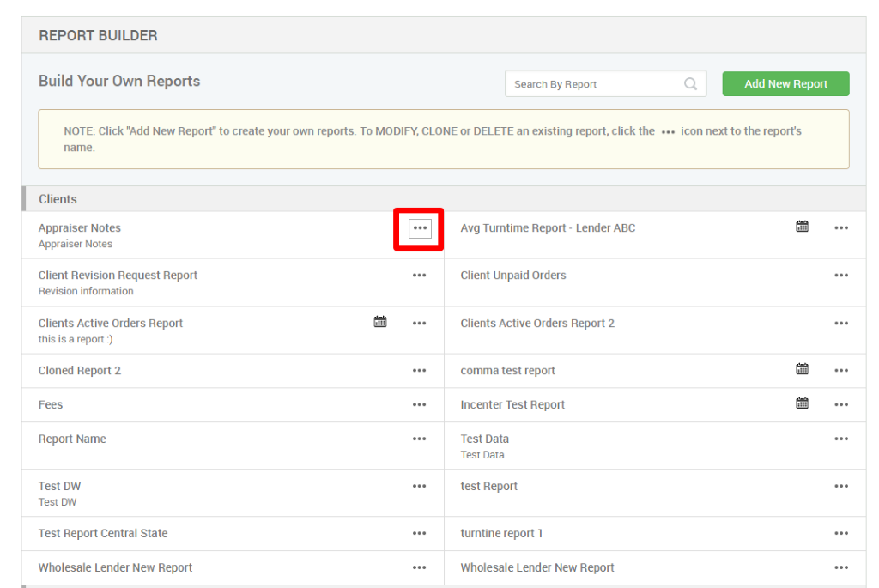This screenshot has width=879, height=588.
Task: Click the Search By Report input field
Action: point(592,83)
